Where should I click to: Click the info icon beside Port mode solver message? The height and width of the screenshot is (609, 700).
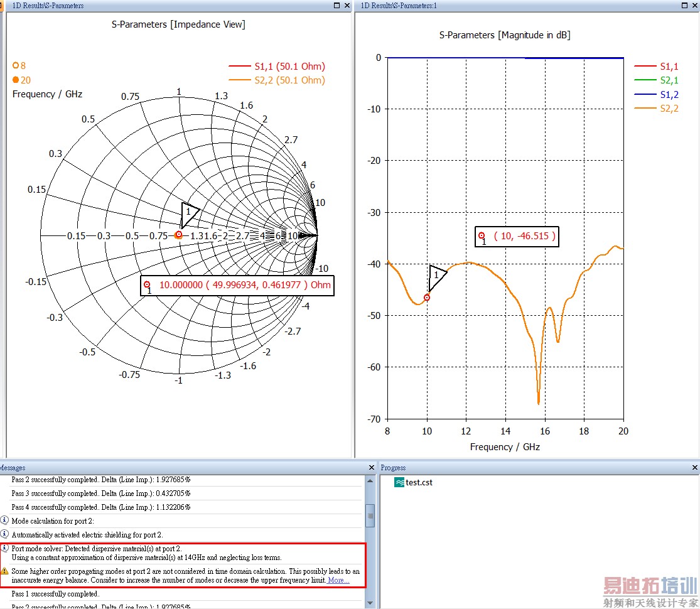4,548
